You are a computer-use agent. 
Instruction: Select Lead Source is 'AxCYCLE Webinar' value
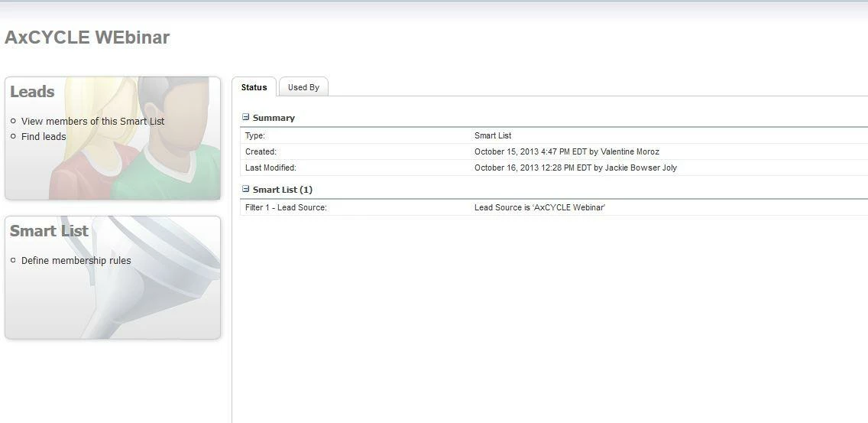(x=539, y=207)
